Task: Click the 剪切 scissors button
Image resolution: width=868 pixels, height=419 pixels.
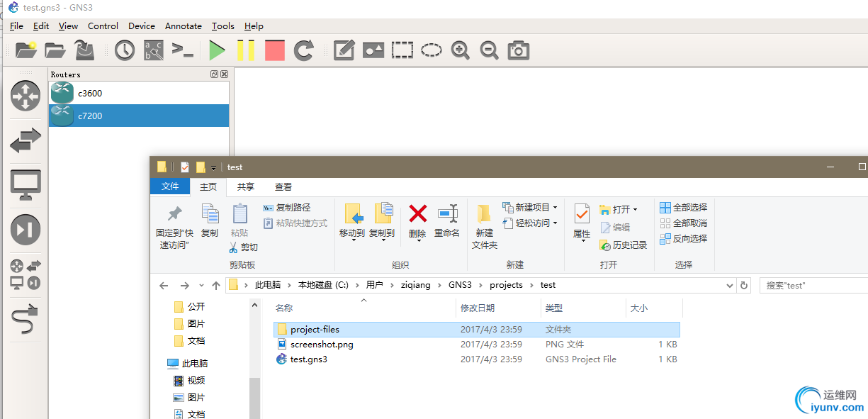Action: point(243,247)
